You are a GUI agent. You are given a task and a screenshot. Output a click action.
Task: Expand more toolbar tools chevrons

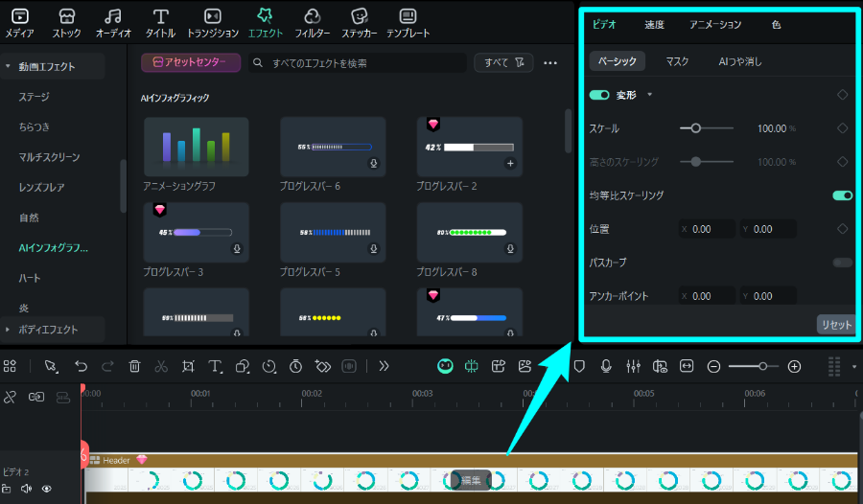point(385,366)
